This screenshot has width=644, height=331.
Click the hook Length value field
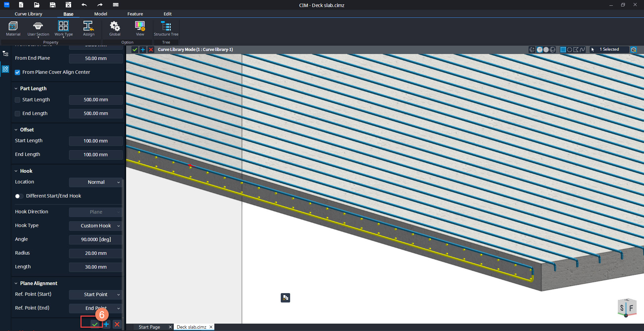pos(96,267)
